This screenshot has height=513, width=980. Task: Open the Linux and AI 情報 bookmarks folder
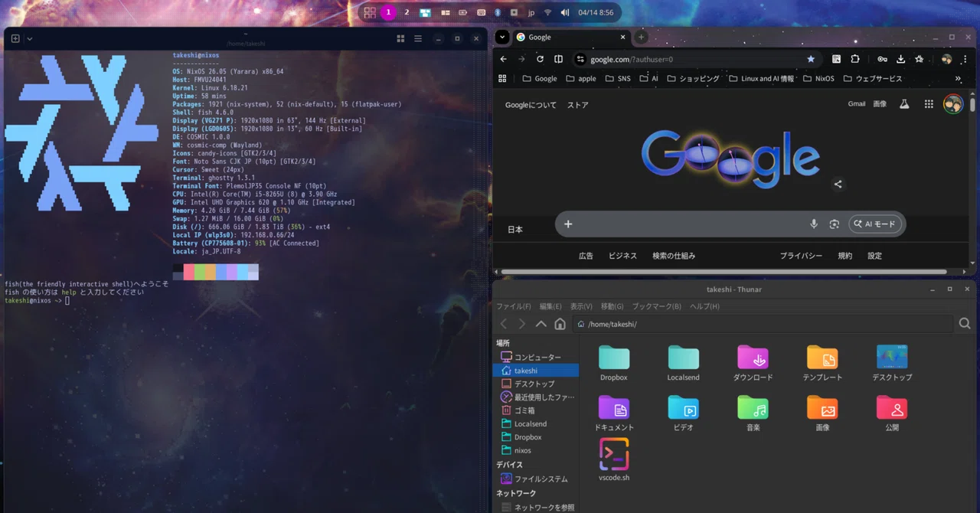pos(762,78)
